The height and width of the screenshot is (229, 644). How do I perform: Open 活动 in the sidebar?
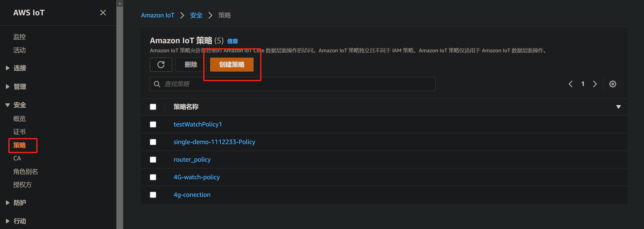coord(19,50)
